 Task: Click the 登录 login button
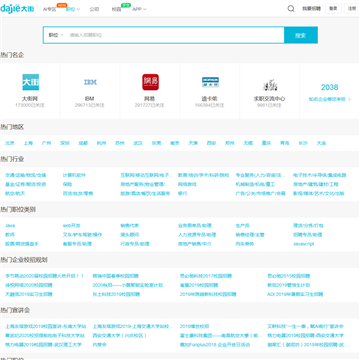pyautogui.click(x=333, y=9)
